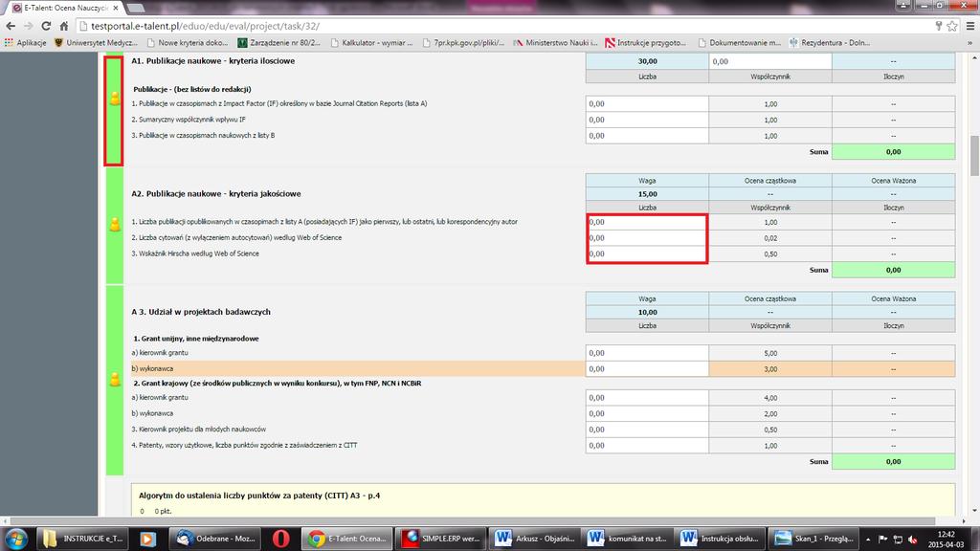Open the Nowe kryteria doko... bookmark
The height and width of the screenshot is (551, 980).
point(188,43)
